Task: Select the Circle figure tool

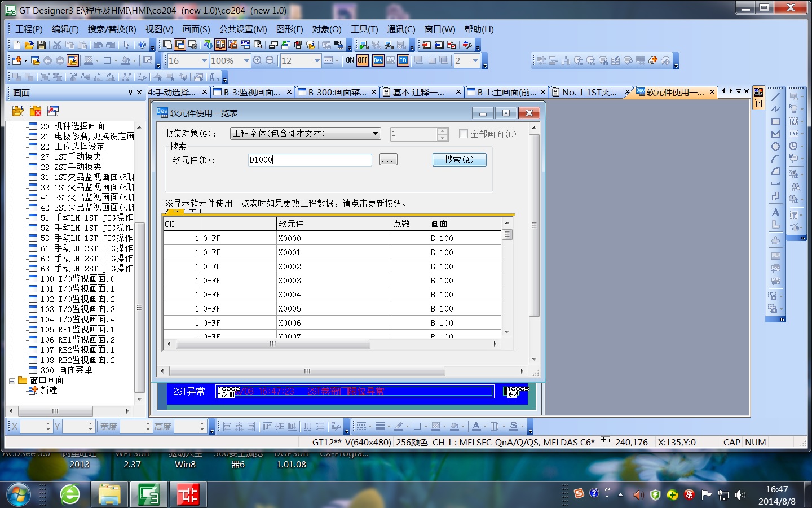Action: coord(776,146)
